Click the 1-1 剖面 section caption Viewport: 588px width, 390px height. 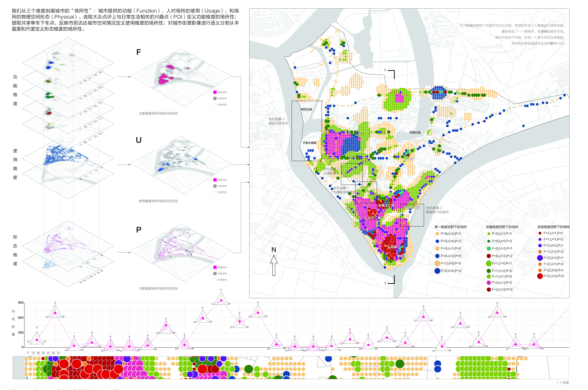click(563, 383)
